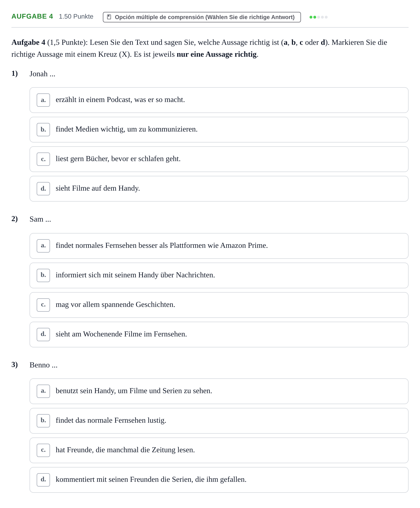Click the bookmark icon in question type badge
This screenshot has height=508, width=420.
click(109, 17)
